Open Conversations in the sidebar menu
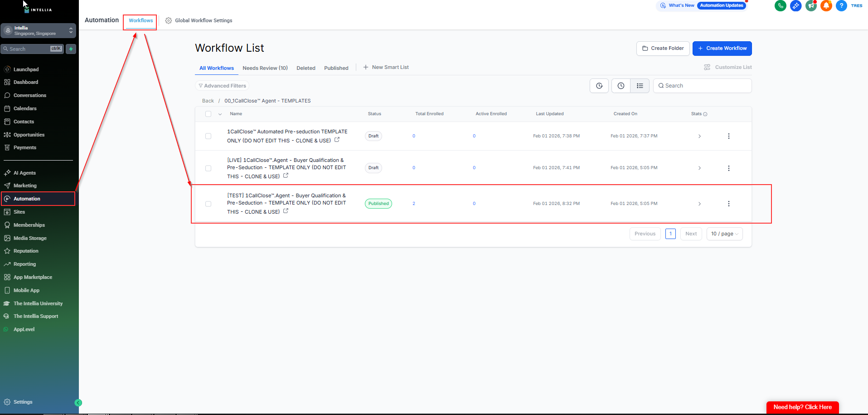The height and width of the screenshot is (415, 868). pyautogui.click(x=29, y=95)
